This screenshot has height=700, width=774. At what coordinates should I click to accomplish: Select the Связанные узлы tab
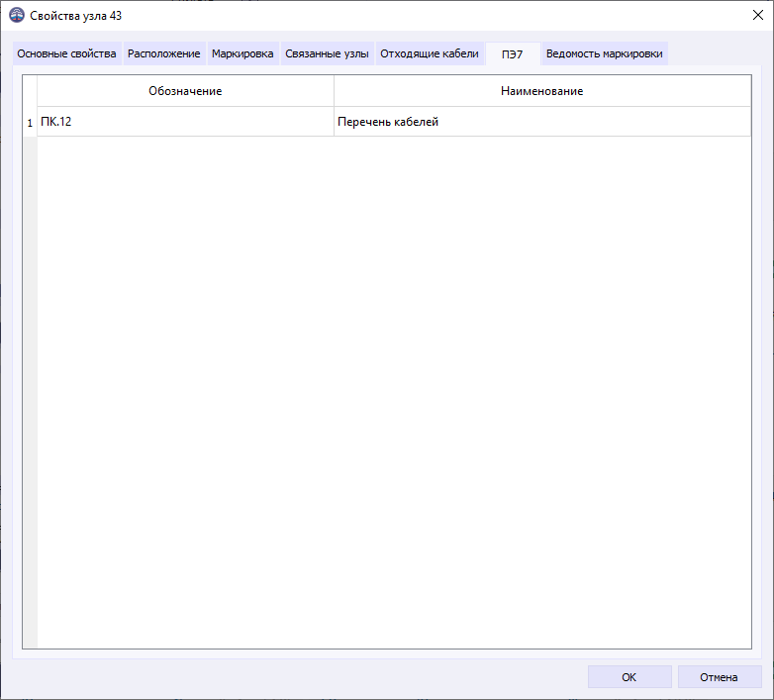pyautogui.click(x=327, y=53)
